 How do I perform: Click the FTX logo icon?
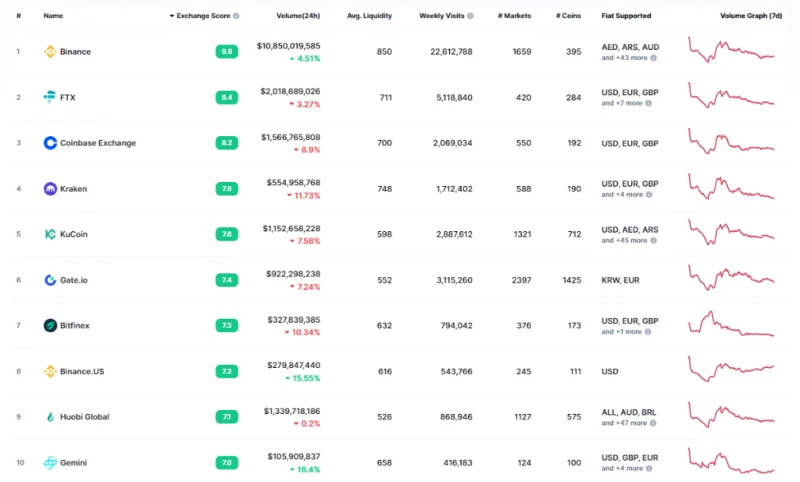pyautogui.click(x=50, y=97)
